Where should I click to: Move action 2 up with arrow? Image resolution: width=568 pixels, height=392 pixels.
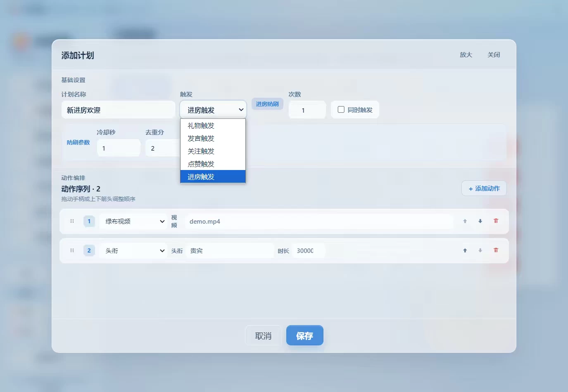coord(465,250)
